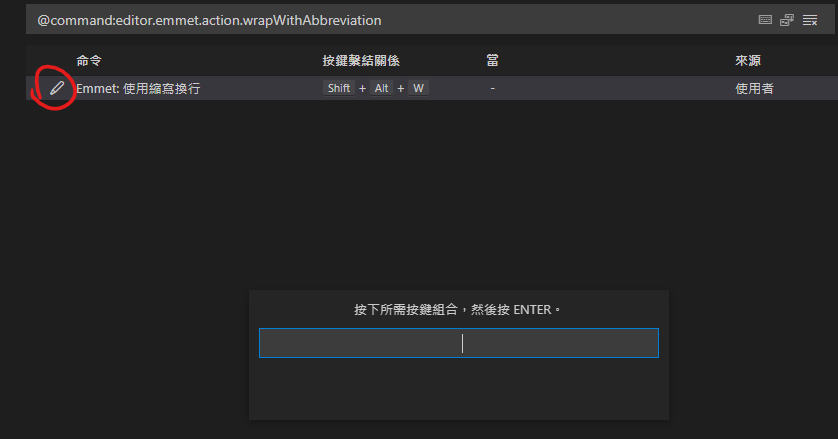Click the dash in the 當 column

pos(493,88)
